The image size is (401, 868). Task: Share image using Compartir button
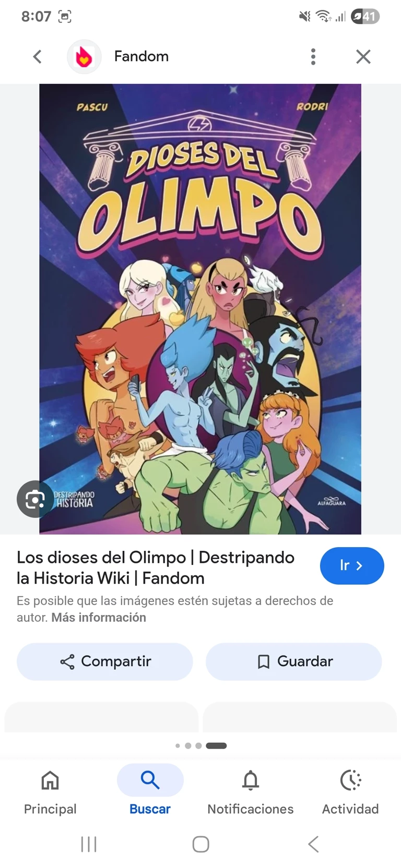(105, 661)
